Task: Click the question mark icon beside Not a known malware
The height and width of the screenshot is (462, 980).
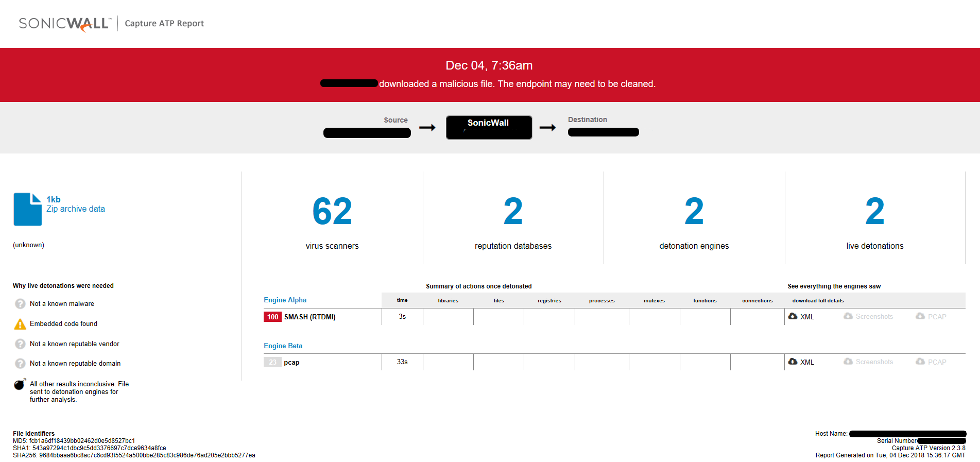Action: 20,304
